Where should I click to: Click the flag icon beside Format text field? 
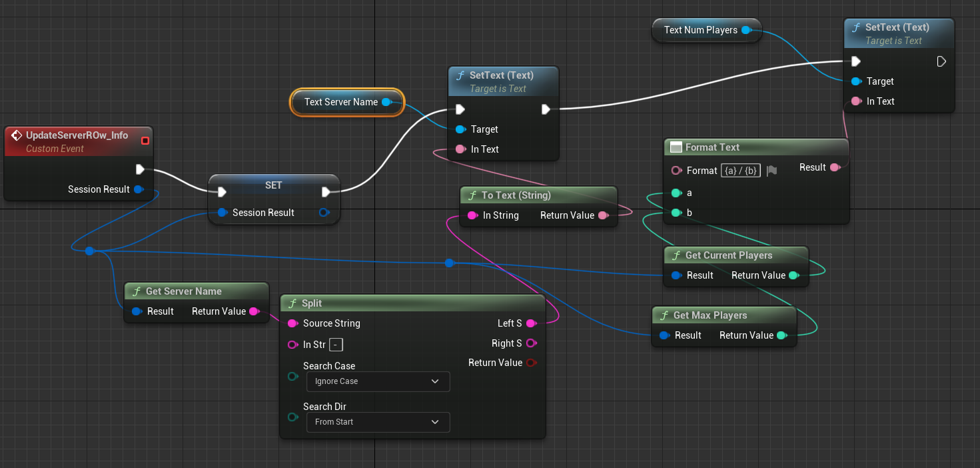[x=771, y=171]
